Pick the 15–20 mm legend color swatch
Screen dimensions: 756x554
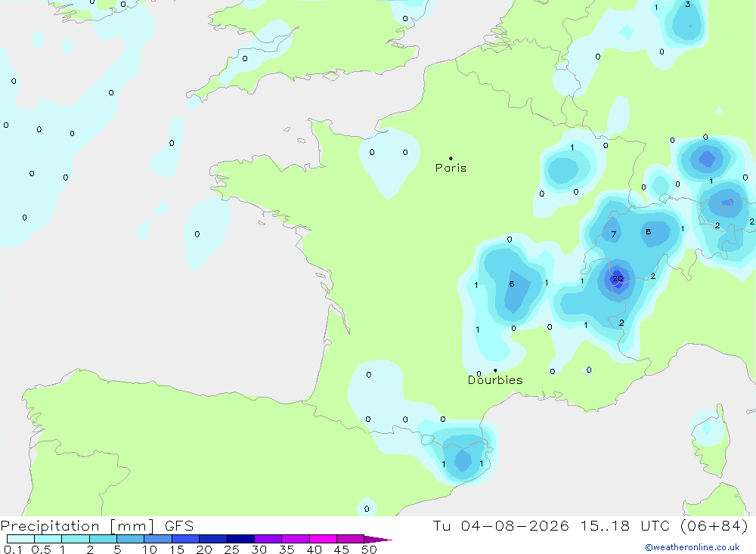[186, 539]
